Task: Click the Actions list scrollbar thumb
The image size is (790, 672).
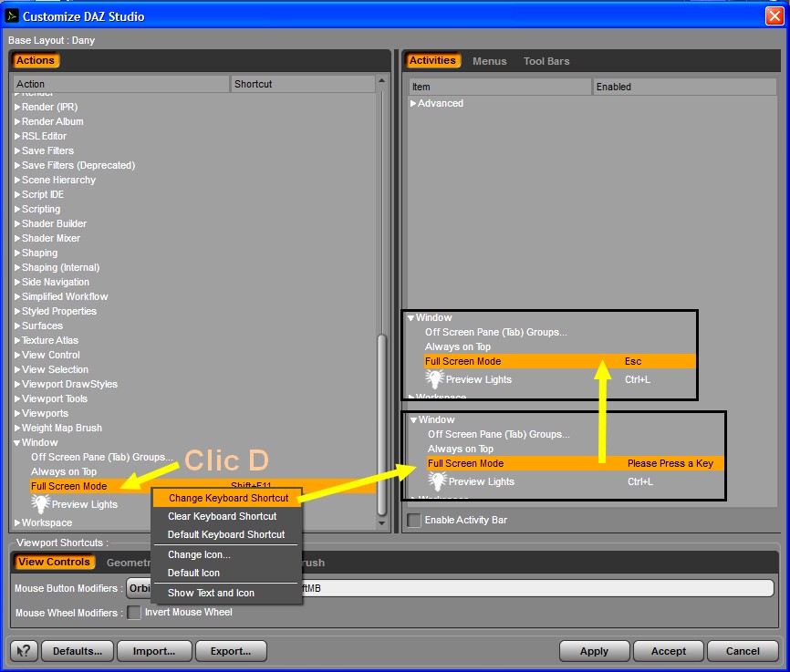Action: click(382, 425)
